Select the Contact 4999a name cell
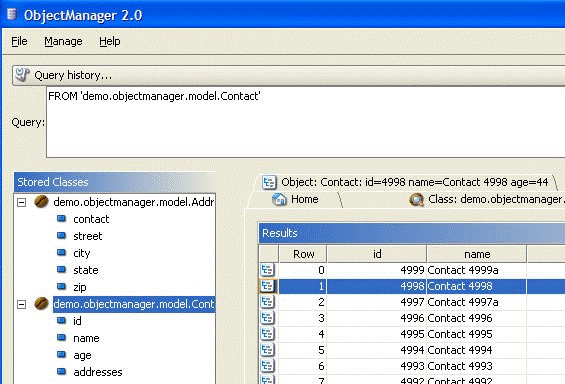 tap(476, 270)
